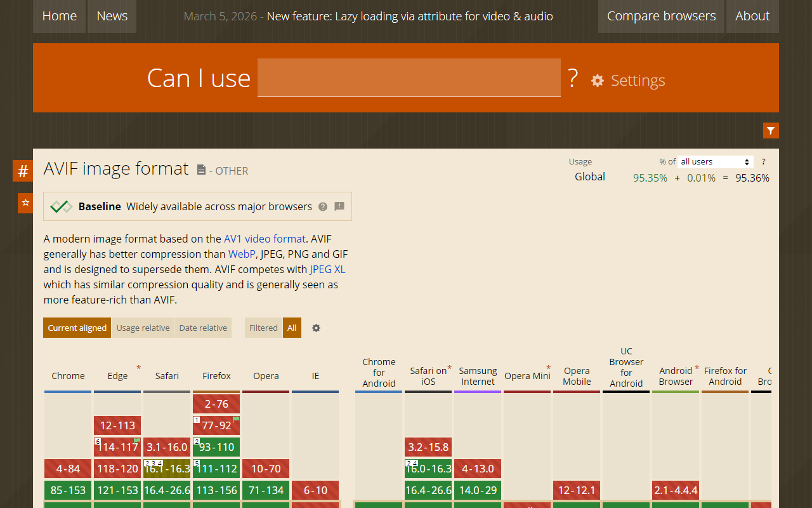This screenshot has height=508, width=812.
Task: Open the News menu item
Action: pos(112,16)
